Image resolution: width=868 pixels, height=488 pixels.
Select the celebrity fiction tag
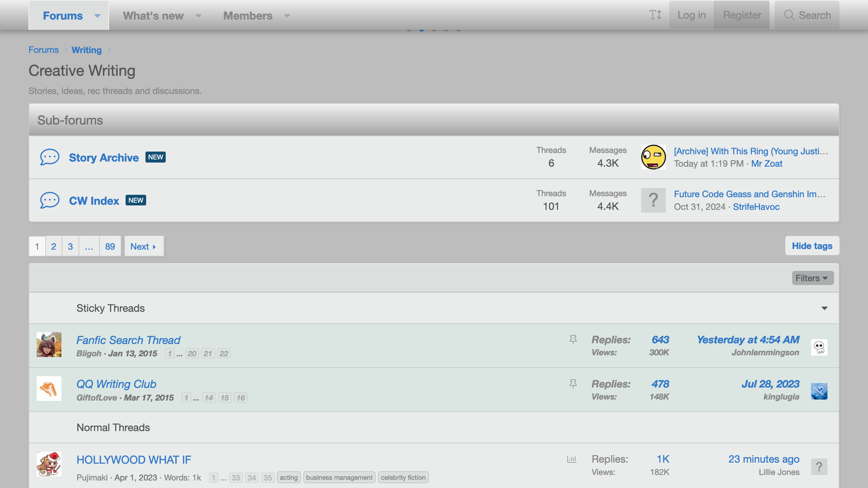click(403, 477)
